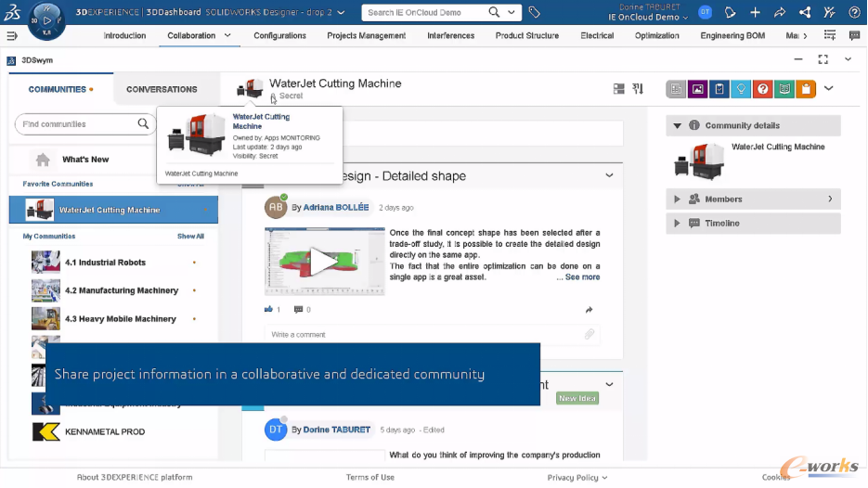
Task: Open the 3DEXPERIENCE compass
Action: 47,20
